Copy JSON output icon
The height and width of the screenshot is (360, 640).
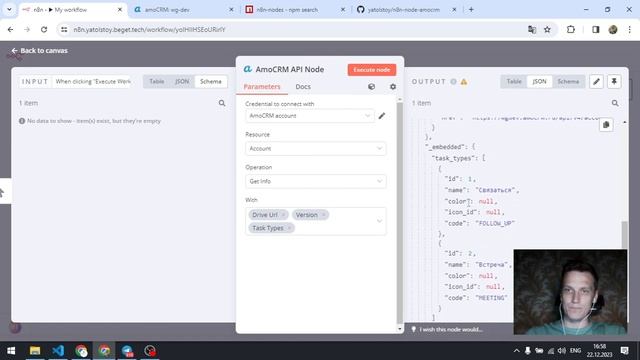pos(606,125)
